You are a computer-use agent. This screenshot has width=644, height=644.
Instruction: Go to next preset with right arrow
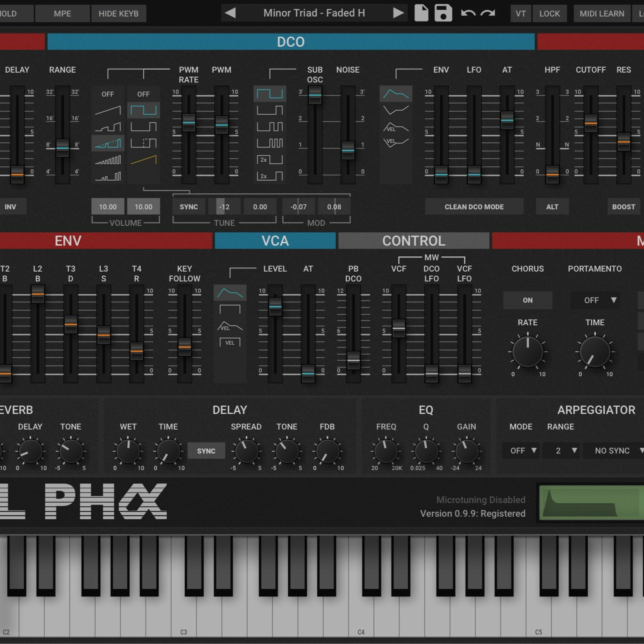pyautogui.click(x=398, y=13)
